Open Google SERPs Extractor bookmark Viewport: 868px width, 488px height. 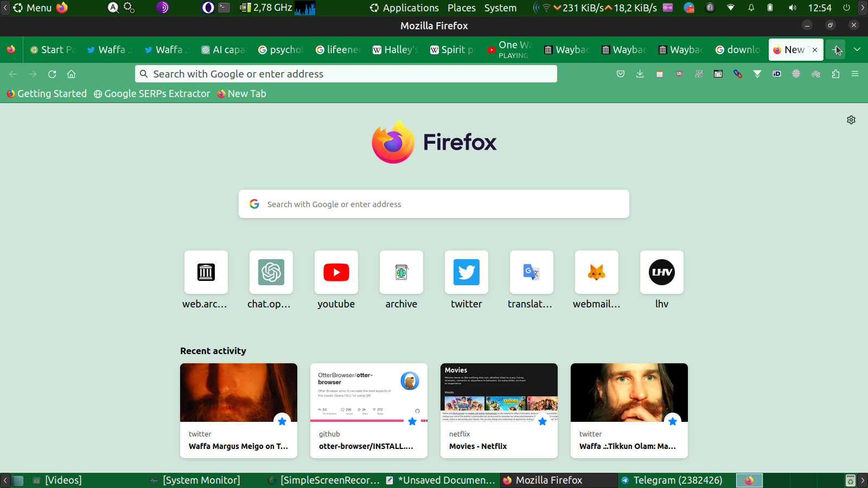coord(152,94)
